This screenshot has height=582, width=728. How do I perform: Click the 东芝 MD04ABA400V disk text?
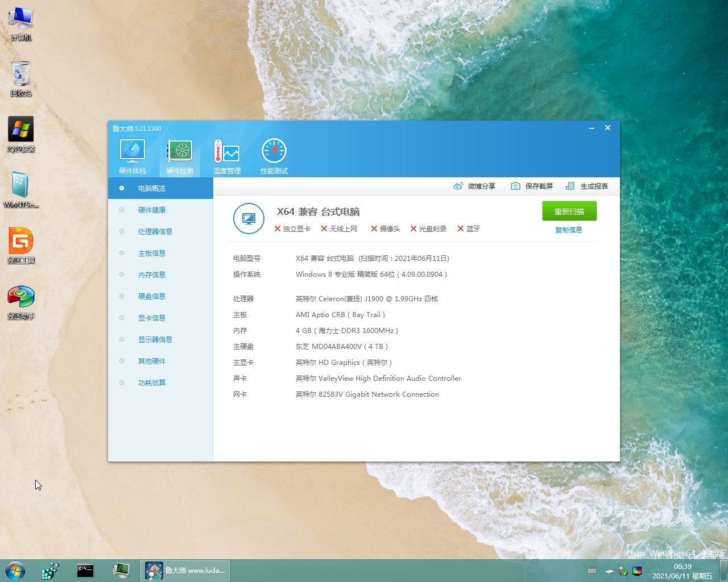pos(342,346)
